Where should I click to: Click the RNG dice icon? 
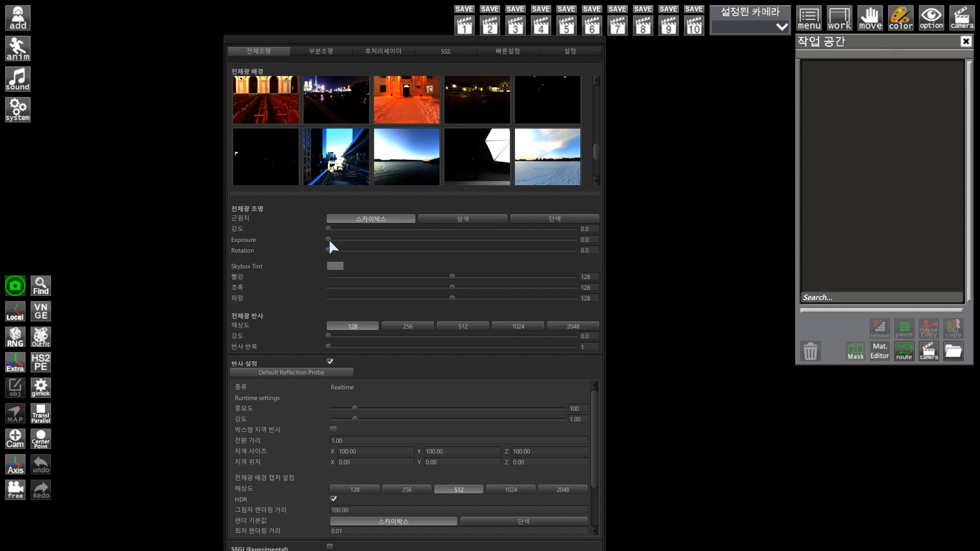point(15,337)
